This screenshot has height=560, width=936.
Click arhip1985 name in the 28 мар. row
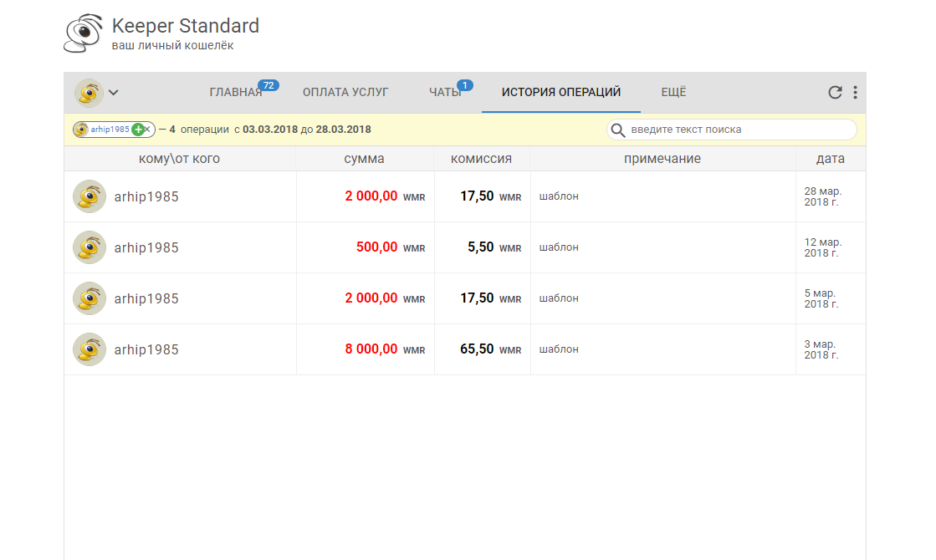(146, 196)
